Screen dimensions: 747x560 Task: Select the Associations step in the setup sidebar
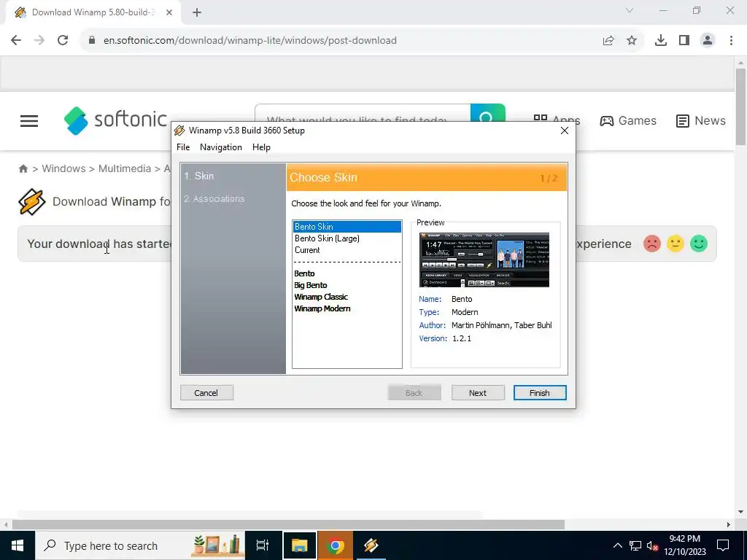click(214, 198)
